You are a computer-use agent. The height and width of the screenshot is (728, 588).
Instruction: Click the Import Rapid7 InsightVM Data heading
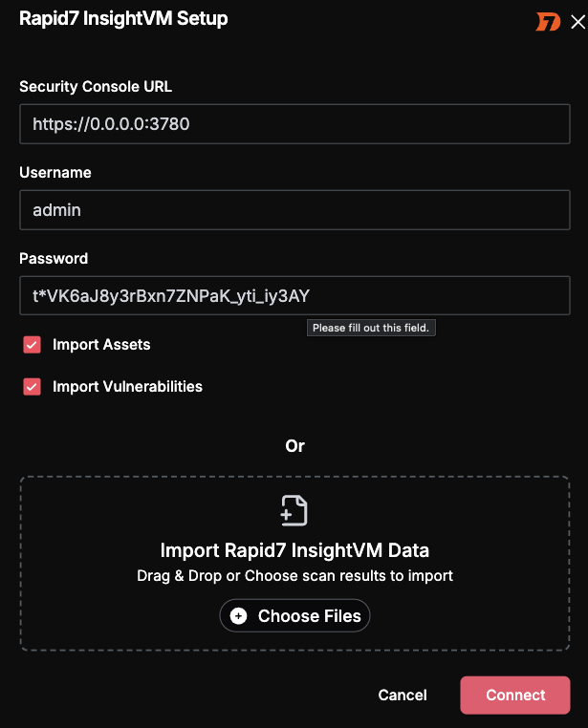pos(294,550)
